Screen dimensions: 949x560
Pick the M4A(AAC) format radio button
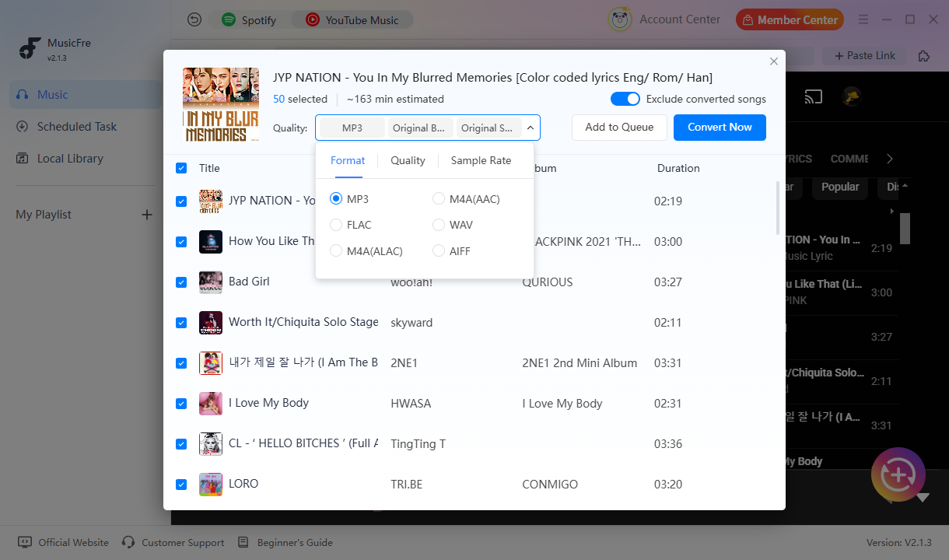(x=439, y=199)
